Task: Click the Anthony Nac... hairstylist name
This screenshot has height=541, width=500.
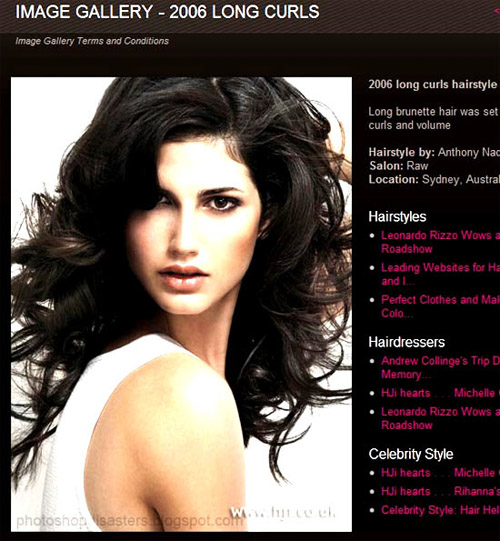Action: [469, 153]
